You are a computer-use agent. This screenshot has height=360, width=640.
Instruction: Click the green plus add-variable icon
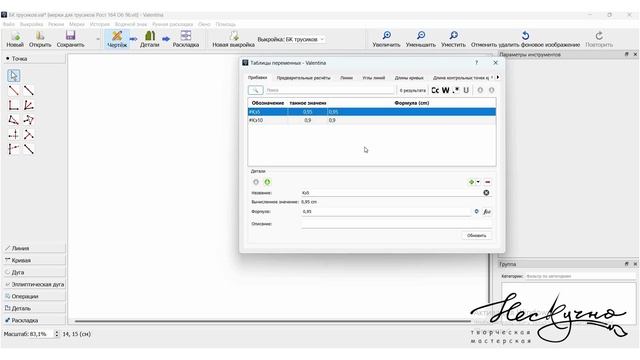[x=471, y=182]
